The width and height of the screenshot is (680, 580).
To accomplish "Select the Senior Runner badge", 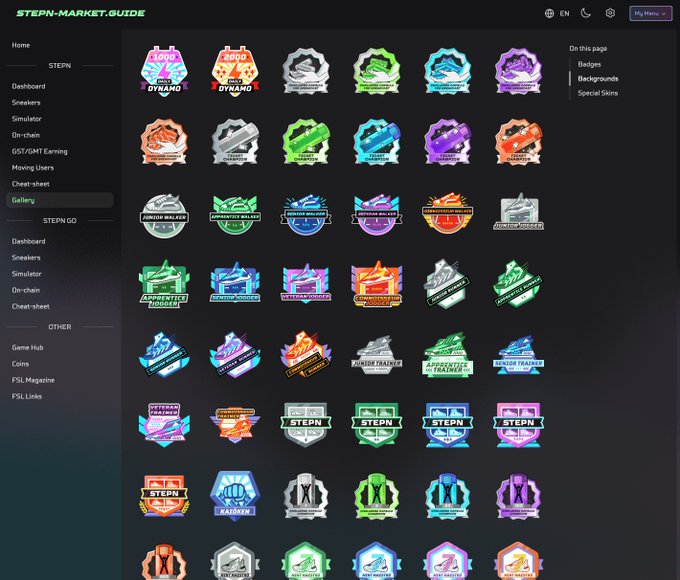I will point(164,354).
